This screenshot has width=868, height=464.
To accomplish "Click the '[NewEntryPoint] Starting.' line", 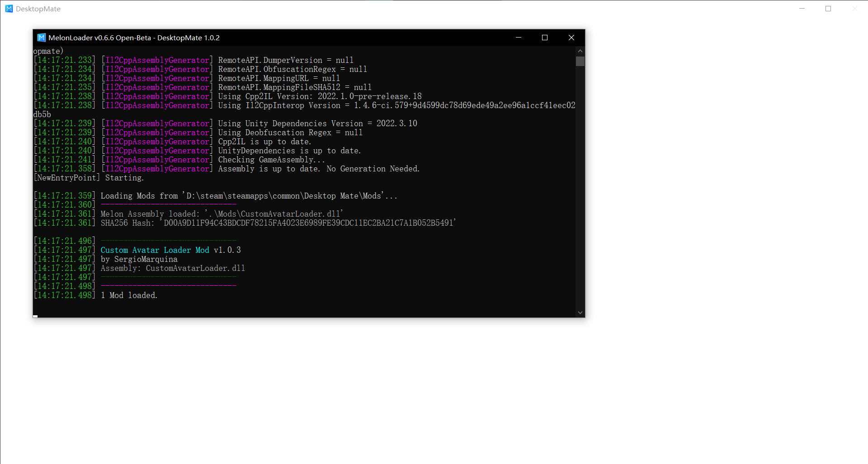I will coord(89,178).
